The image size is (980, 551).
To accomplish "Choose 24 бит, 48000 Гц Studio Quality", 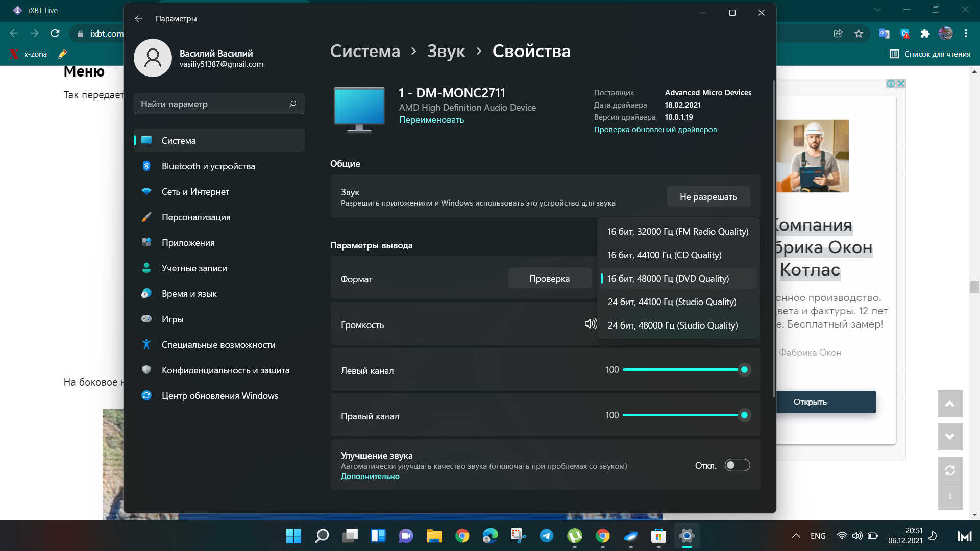I will [x=672, y=325].
